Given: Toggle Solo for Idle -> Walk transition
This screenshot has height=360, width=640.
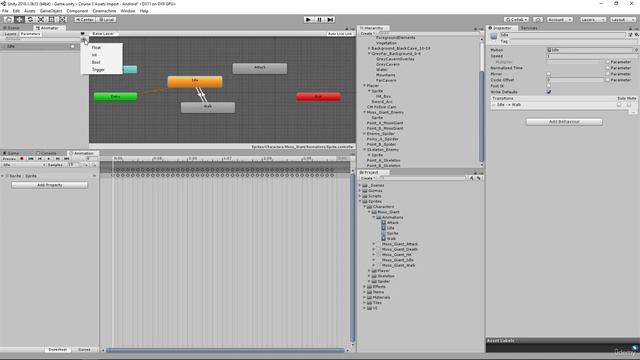Looking at the screenshot, I should [x=620, y=104].
